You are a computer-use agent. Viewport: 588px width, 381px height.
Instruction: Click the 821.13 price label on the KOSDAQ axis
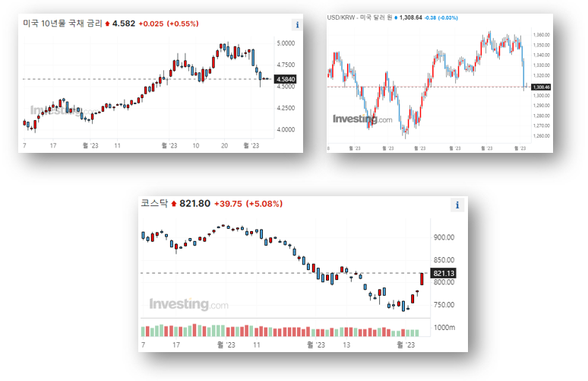pos(444,274)
